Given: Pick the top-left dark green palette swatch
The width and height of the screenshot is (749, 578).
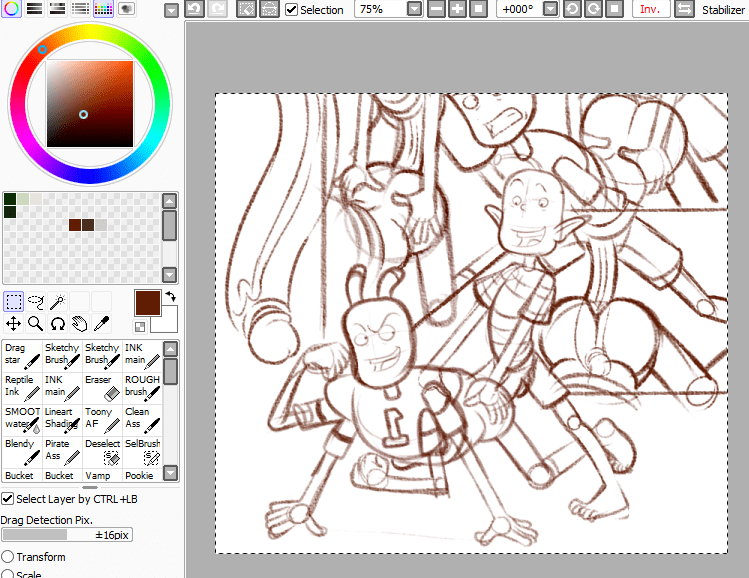Looking at the screenshot, I should (x=10, y=199).
